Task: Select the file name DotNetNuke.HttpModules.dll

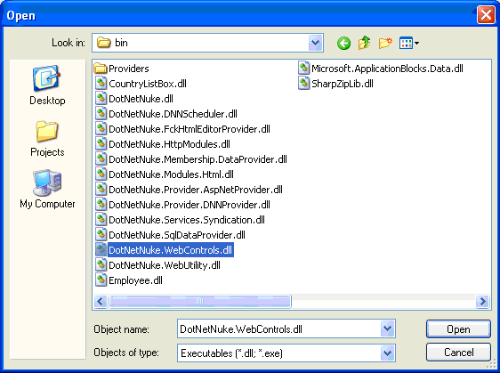Action: (169, 144)
